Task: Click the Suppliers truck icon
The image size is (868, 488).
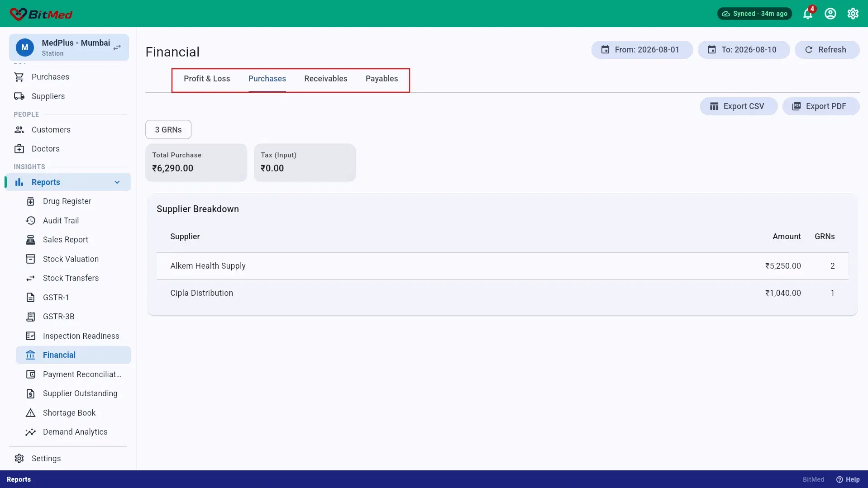Action: [19, 96]
